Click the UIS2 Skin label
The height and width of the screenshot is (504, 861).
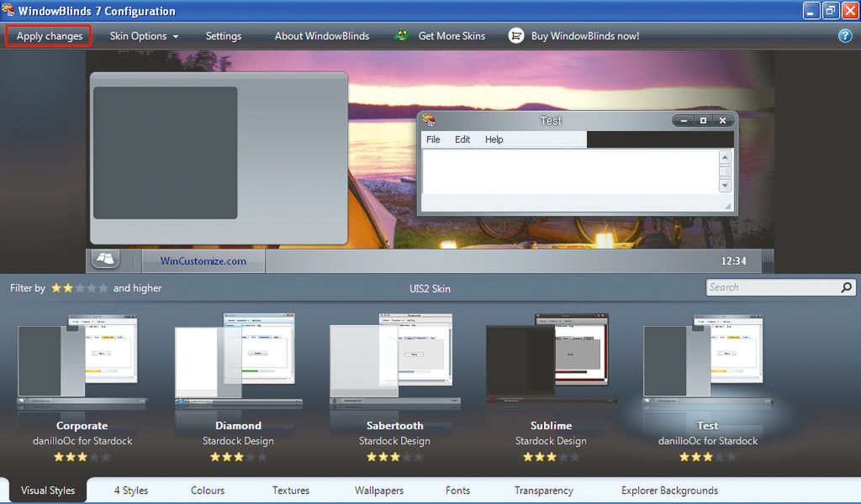(430, 288)
